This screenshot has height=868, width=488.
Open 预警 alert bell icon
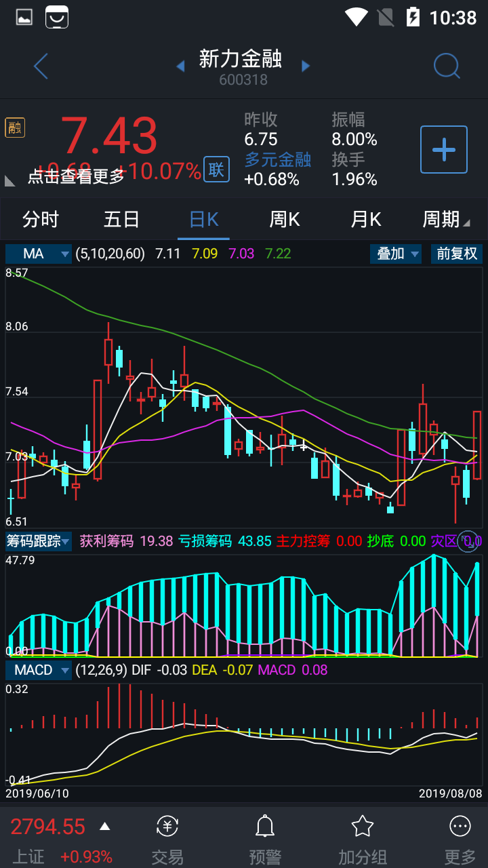coord(265,826)
